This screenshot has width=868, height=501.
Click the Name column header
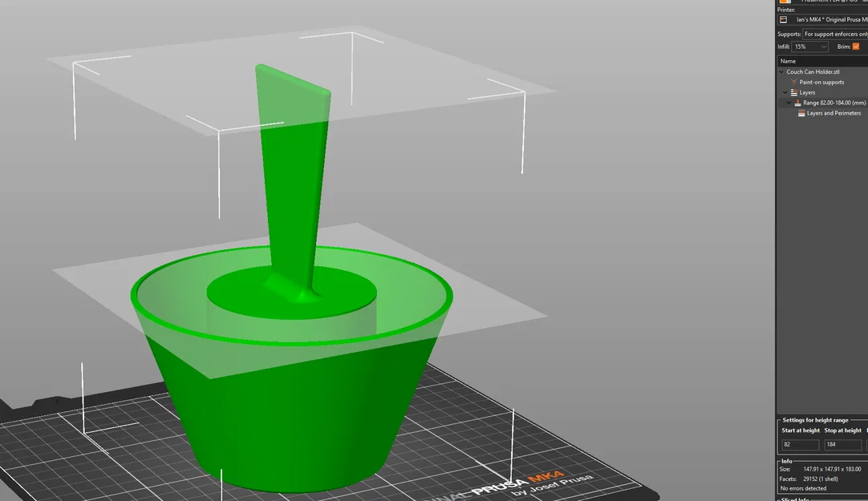tap(822, 61)
